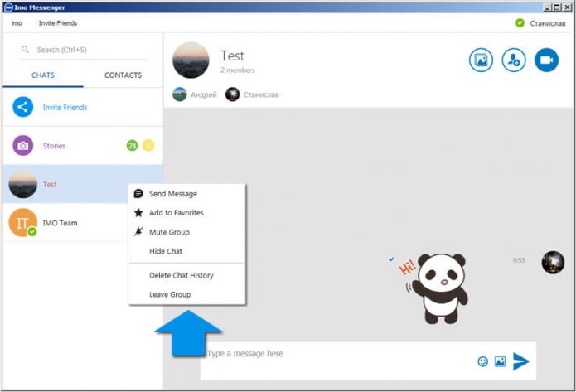Click the send arrow icon

(x=521, y=361)
